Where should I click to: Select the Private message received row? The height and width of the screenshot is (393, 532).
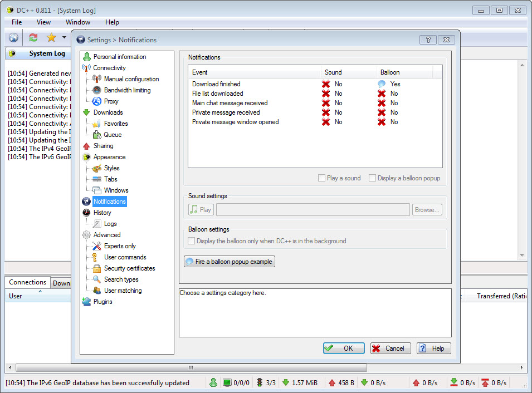[x=315, y=112]
